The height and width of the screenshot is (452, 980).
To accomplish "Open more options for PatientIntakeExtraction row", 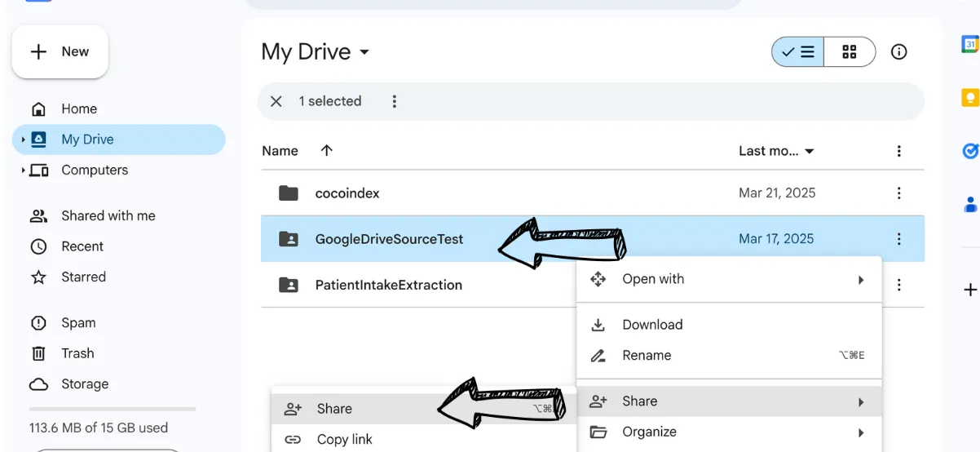I will [x=898, y=285].
